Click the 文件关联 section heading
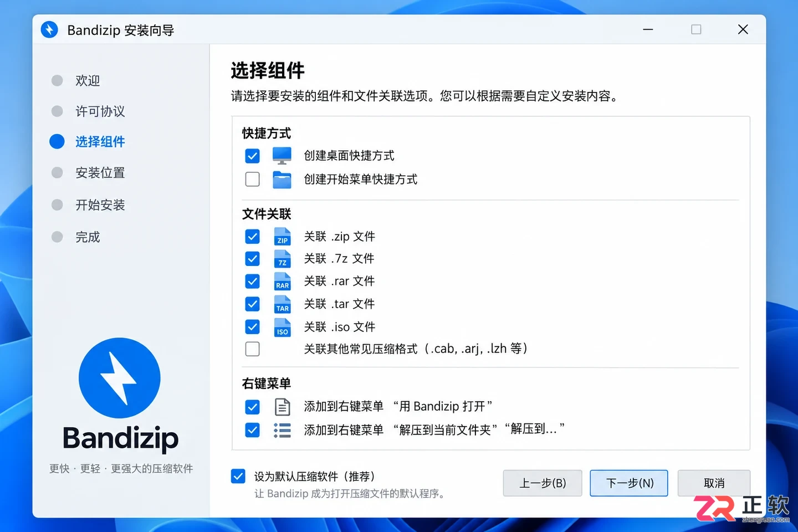Viewport: 798px width, 532px height. coord(267,214)
